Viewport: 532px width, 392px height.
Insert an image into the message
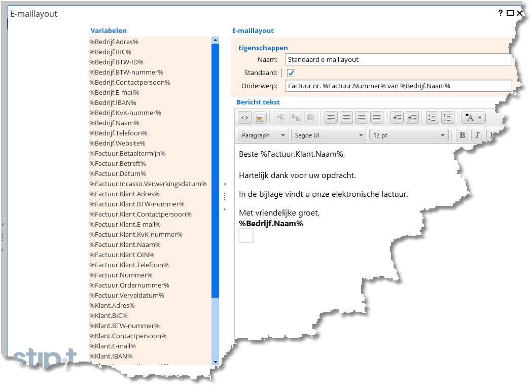260,117
